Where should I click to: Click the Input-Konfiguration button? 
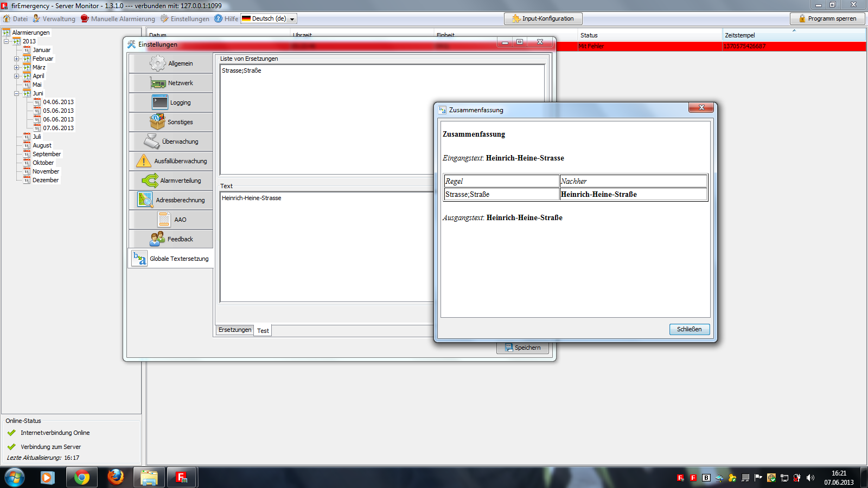[542, 18]
